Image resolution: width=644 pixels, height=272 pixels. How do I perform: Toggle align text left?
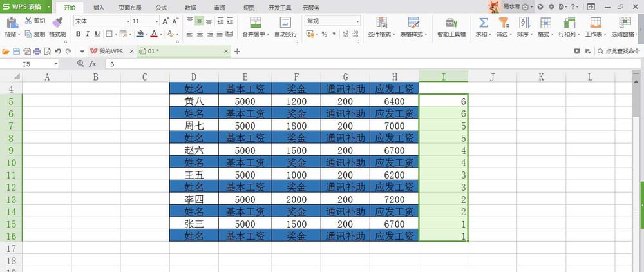(190, 34)
